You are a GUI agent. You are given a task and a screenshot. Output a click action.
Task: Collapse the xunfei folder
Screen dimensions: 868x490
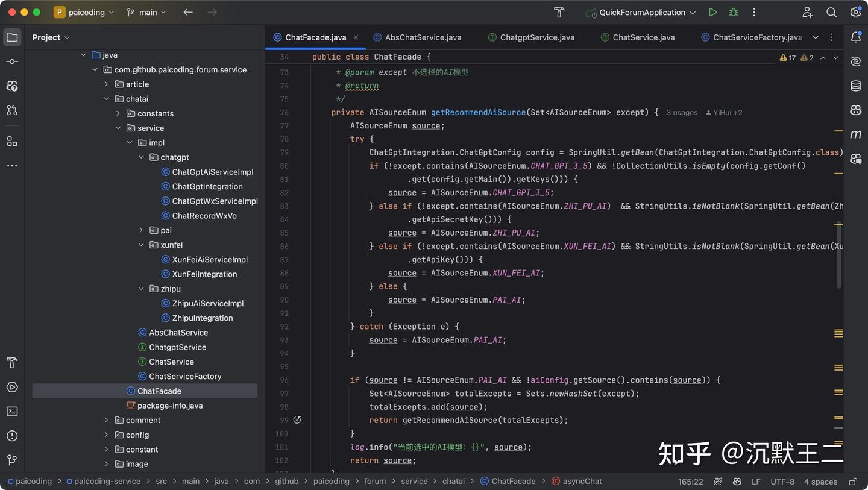coord(141,245)
